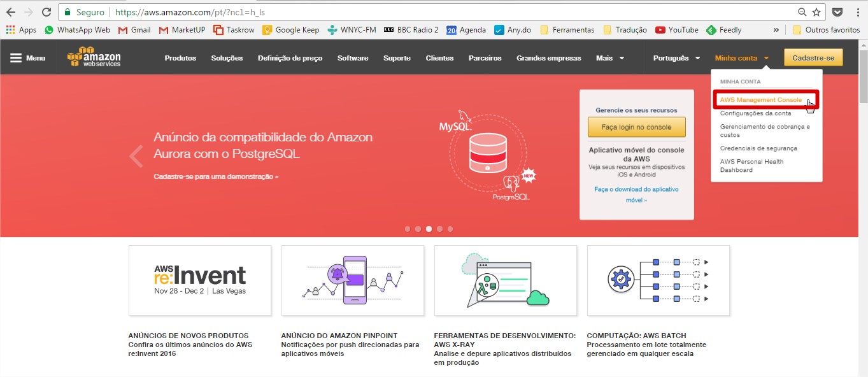The height and width of the screenshot is (377, 868).
Task: Select Configurações da conta
Action: coord(755,113)
